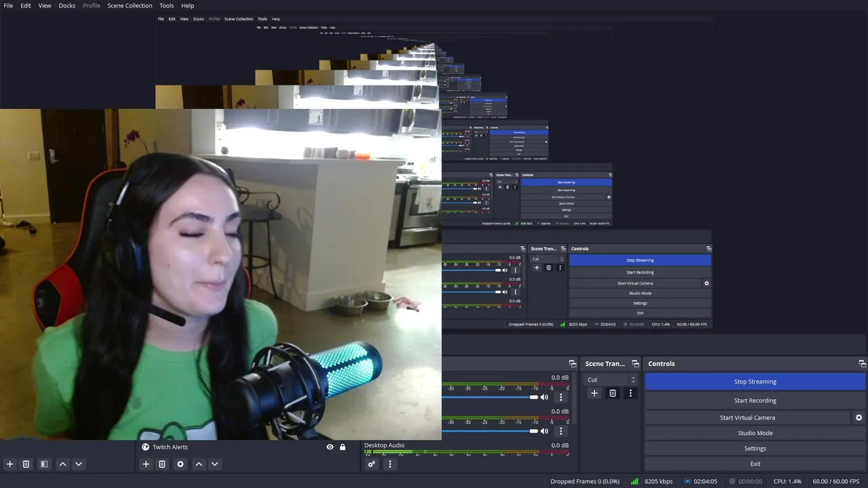Move scene up with arrow icon
868x488 pixels.
pyautogui.click(x=62, y=464)
